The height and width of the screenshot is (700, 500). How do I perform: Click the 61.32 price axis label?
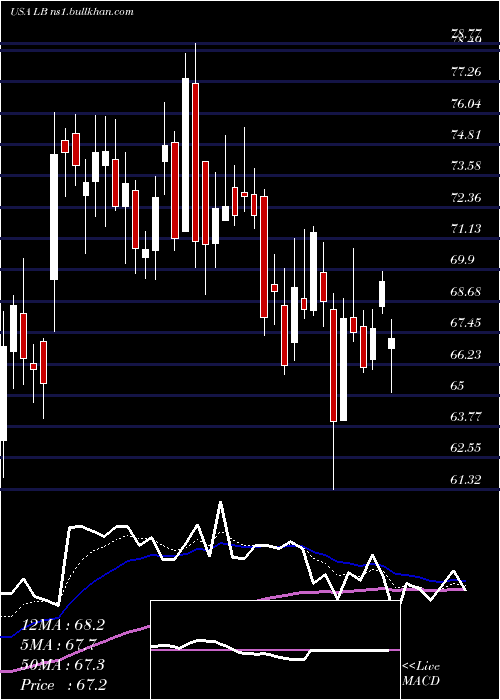click(x=466, y=480)
